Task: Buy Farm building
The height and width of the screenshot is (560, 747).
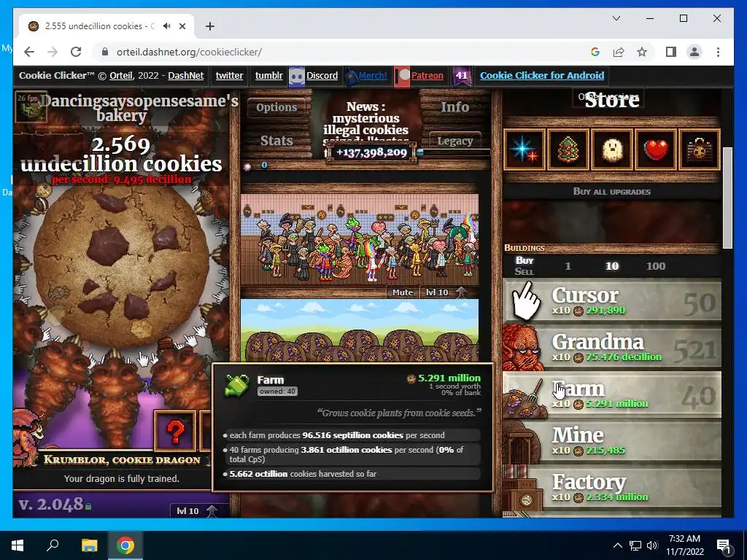Action: (x=612, y=395)
